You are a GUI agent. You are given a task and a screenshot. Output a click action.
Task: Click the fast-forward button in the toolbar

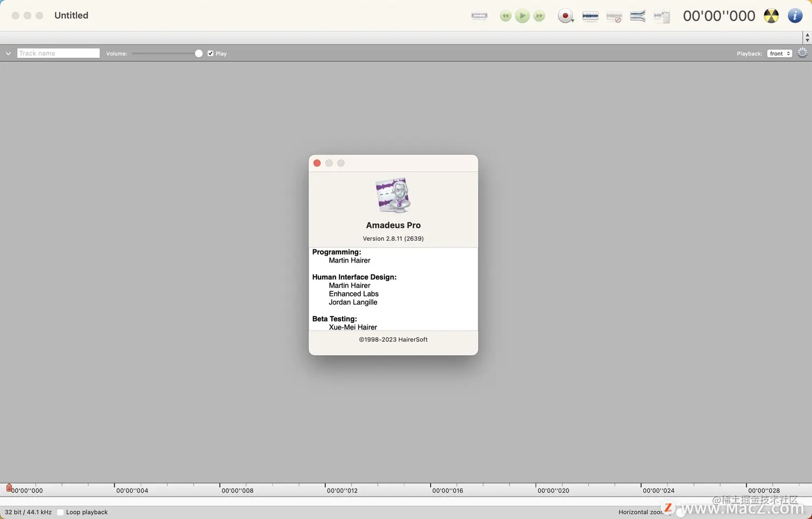pos(539,16)
